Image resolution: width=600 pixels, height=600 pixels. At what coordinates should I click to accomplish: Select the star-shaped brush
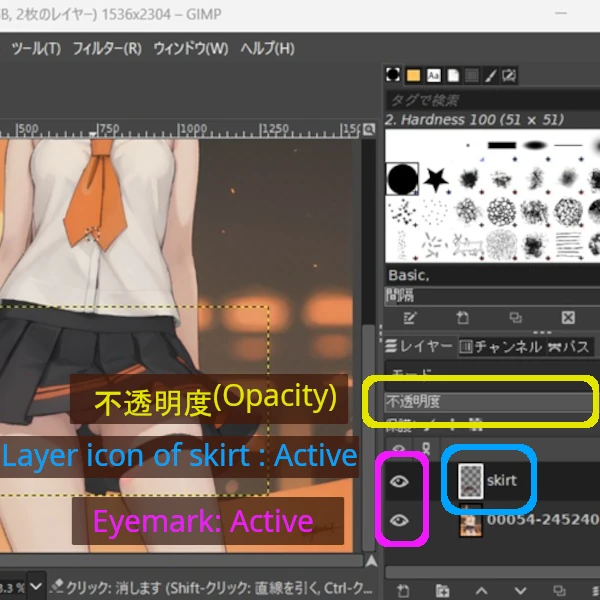[435, 179]
